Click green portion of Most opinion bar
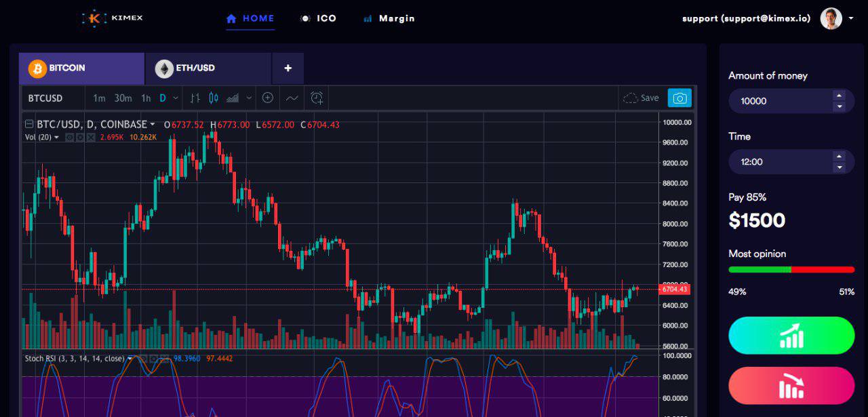The image size is (868, 417). [x=759, y=269]
